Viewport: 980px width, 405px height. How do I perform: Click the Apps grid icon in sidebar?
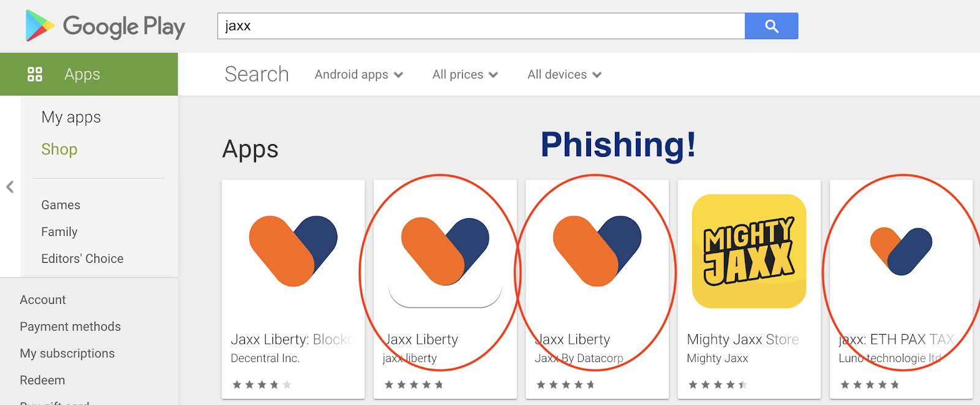pyautogui.click(x=35, y=74)
